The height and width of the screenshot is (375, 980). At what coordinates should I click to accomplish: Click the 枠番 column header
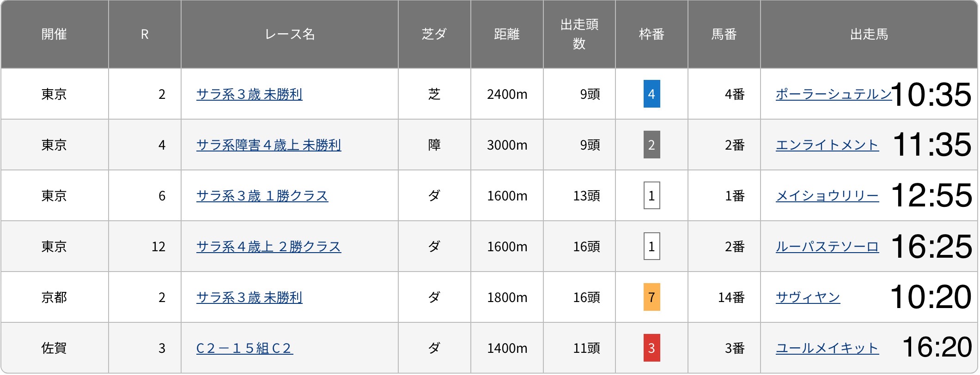click(x=651, y=34)
